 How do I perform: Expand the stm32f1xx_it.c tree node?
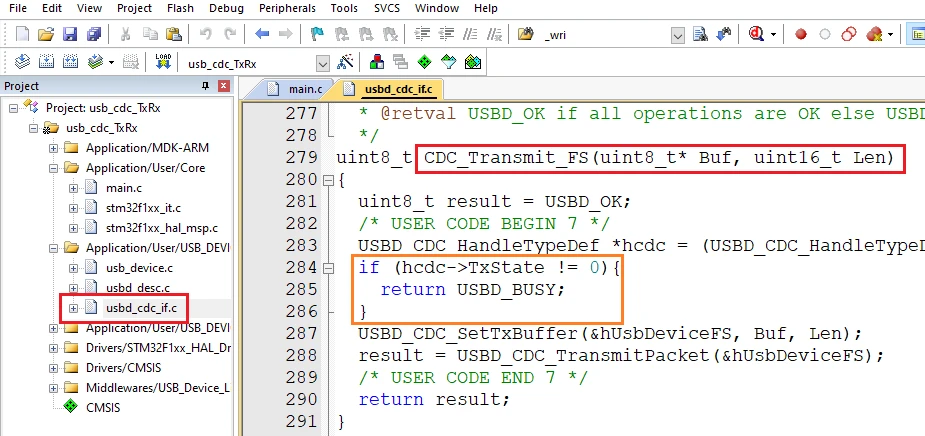click(x=73, y=208)
